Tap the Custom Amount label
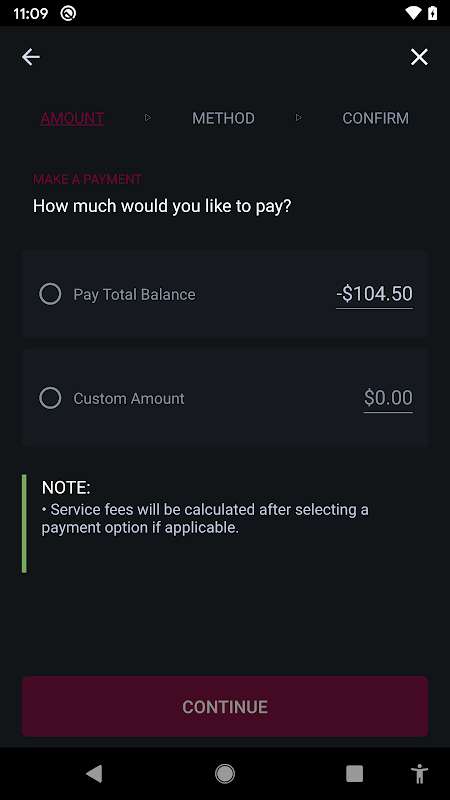The width and height of the screenshot is (450, 800). (x=129, y=398)
